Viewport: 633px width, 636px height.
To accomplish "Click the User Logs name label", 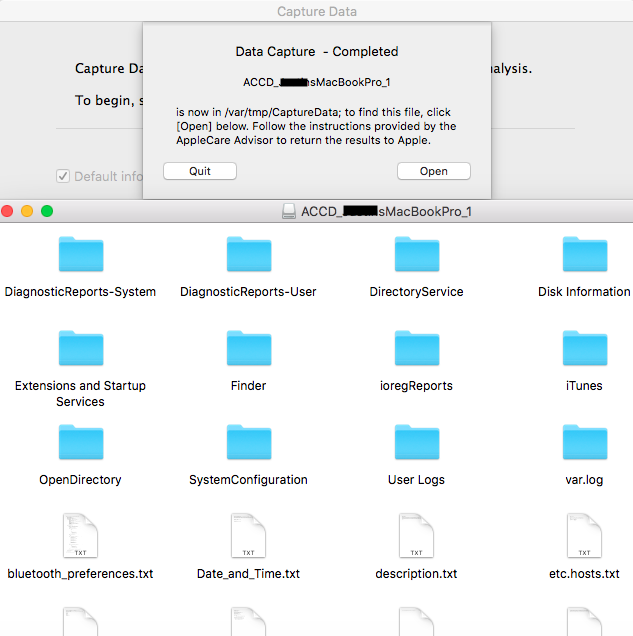I will click(x=416, y=480).
